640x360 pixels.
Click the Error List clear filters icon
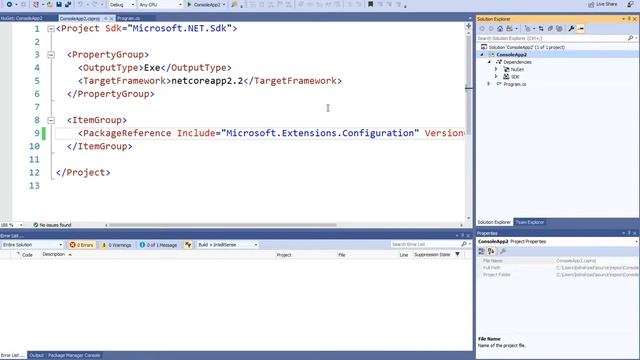[188, 245]
